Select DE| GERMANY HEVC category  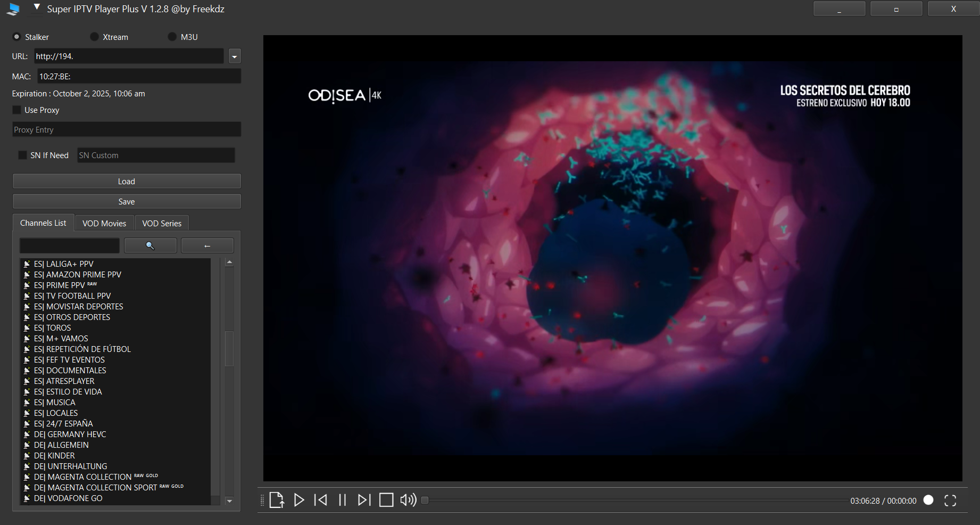115,434
